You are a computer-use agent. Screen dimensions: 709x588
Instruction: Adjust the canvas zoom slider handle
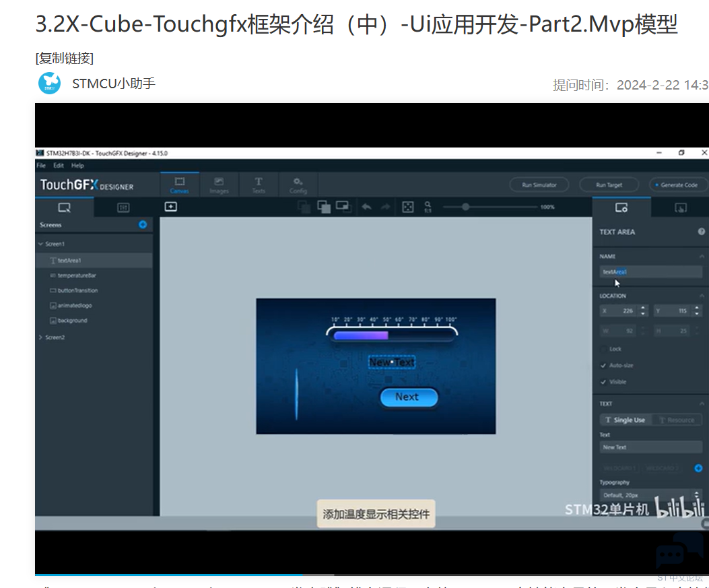(x=465, y=207)
